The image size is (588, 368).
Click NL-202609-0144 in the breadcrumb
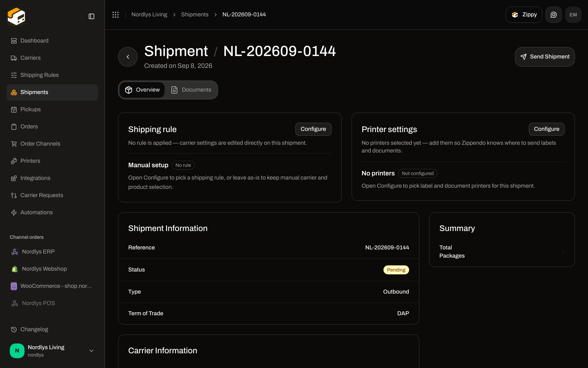(244, 15)
